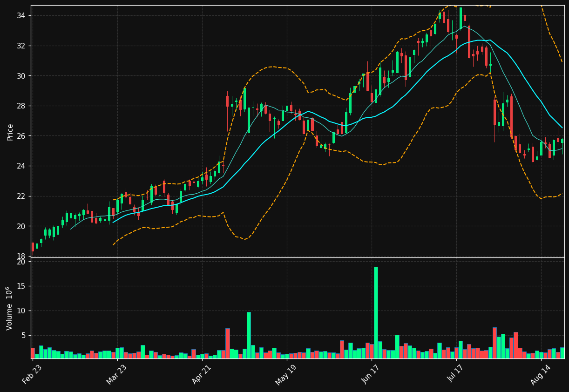
Task: Click the 15 volume axis tick
Action: pos(22,286)
